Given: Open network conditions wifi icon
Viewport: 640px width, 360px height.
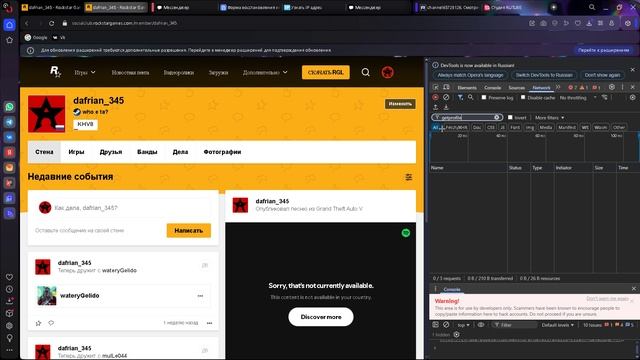Looking at the screenshot, I should [605, 98].
